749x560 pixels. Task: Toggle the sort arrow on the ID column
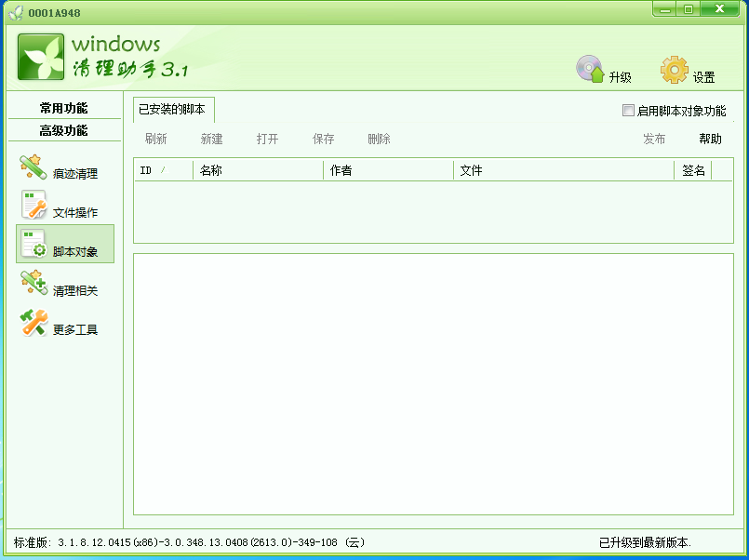tap(163, 170)
